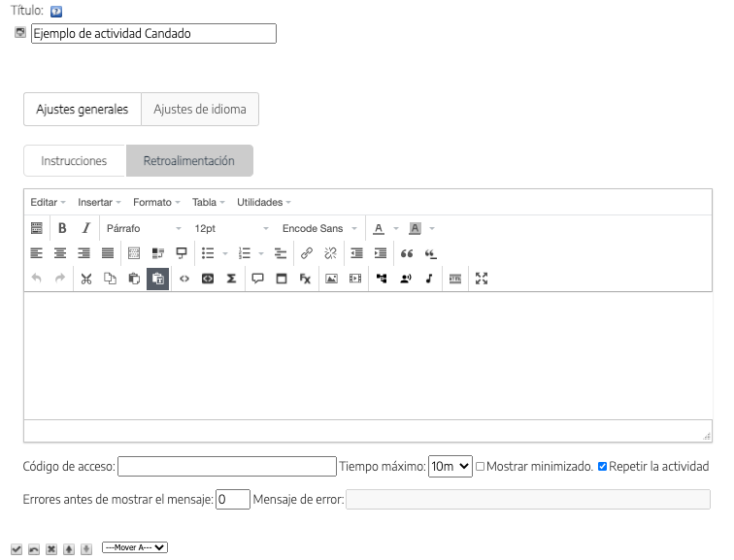Insert a link with chain icon
The width and height of the screenshot is (734, 560).
click(x=306, y=253)
